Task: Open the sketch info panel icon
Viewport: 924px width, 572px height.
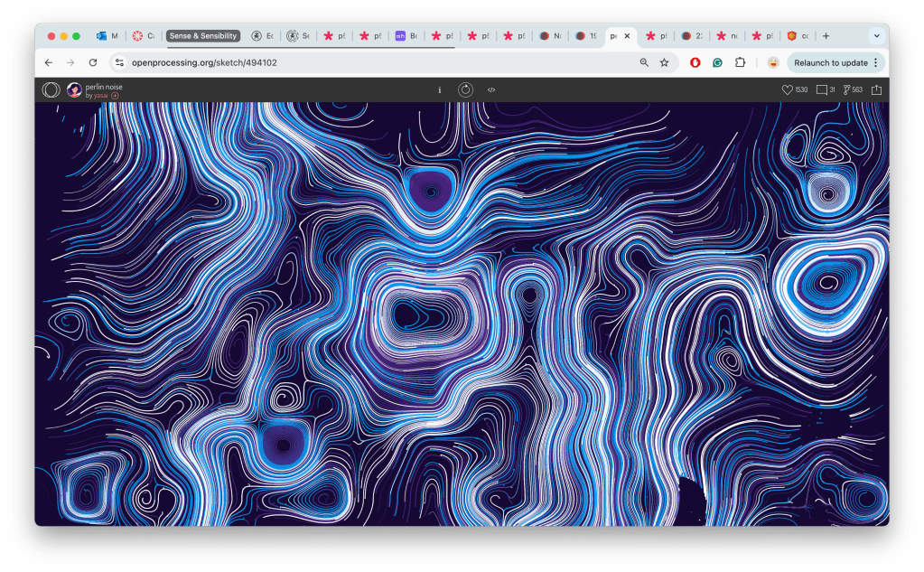Action: [x=440, y=89]
